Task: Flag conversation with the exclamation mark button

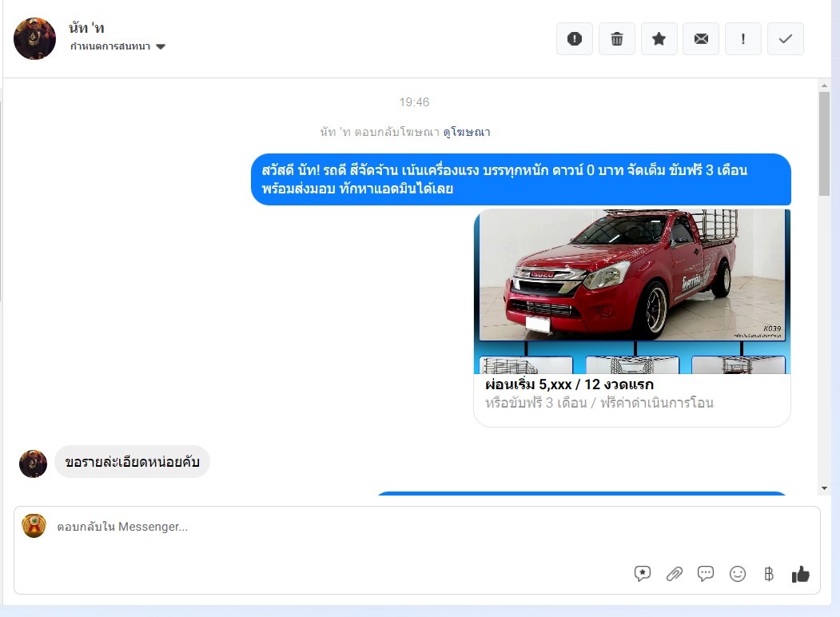Action: coord(743,38)
